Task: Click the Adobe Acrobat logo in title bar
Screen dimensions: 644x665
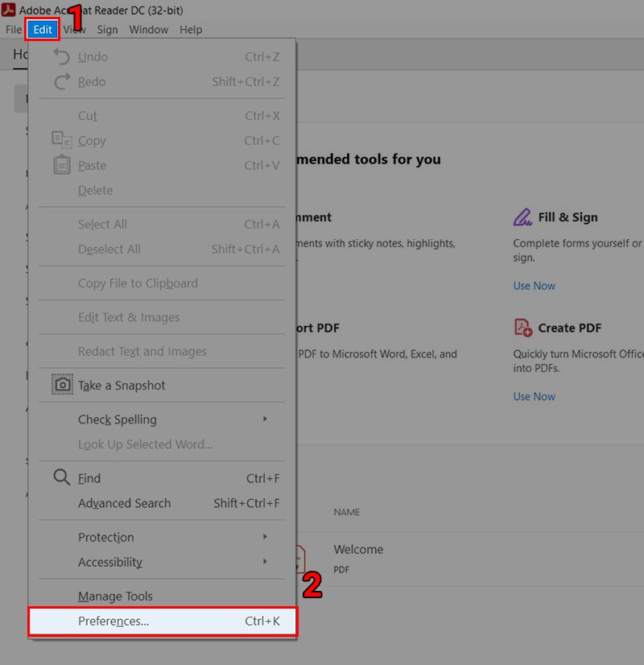Action: 9,10
